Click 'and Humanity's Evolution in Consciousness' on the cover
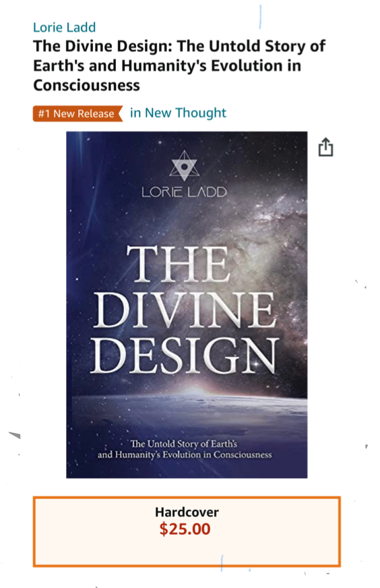The width and height of the screenshot is (380, 588). point(185,455)
